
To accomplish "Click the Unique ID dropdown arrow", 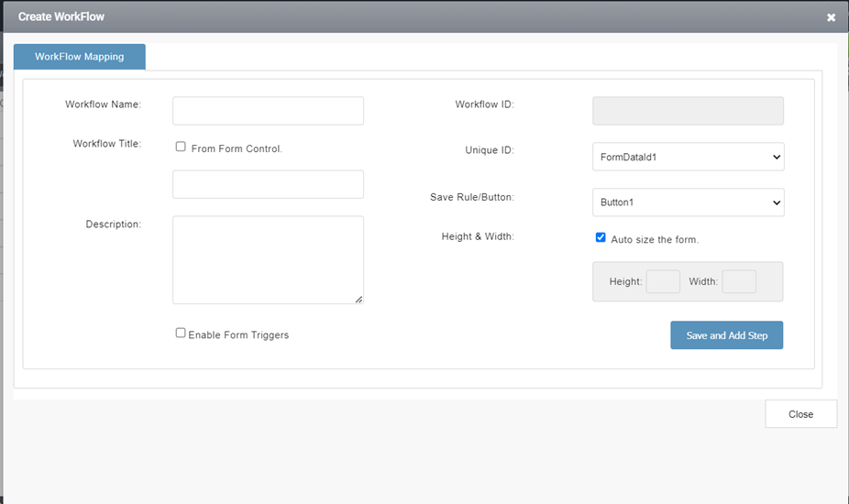I will (x=776, y=157).
